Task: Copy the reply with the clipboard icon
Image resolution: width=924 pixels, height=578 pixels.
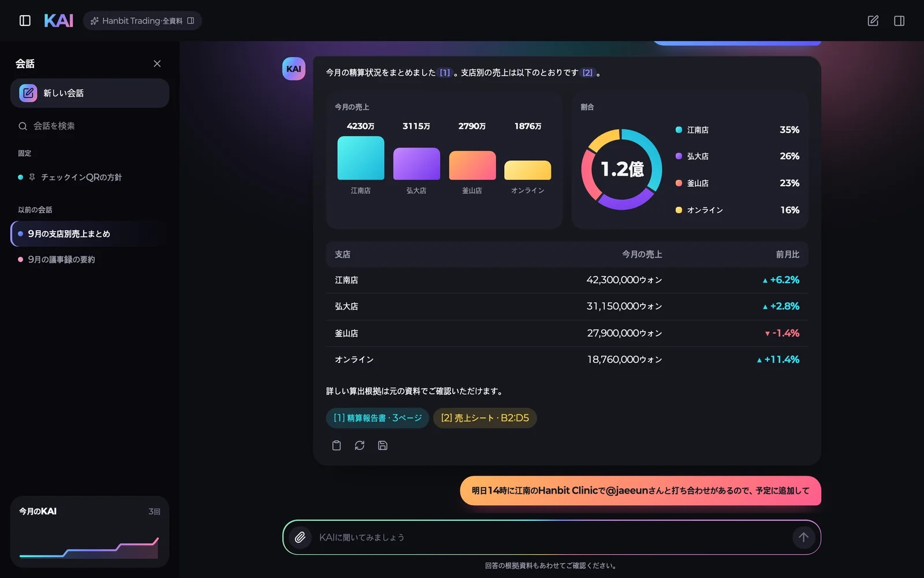Action: (x=337, y=446)
